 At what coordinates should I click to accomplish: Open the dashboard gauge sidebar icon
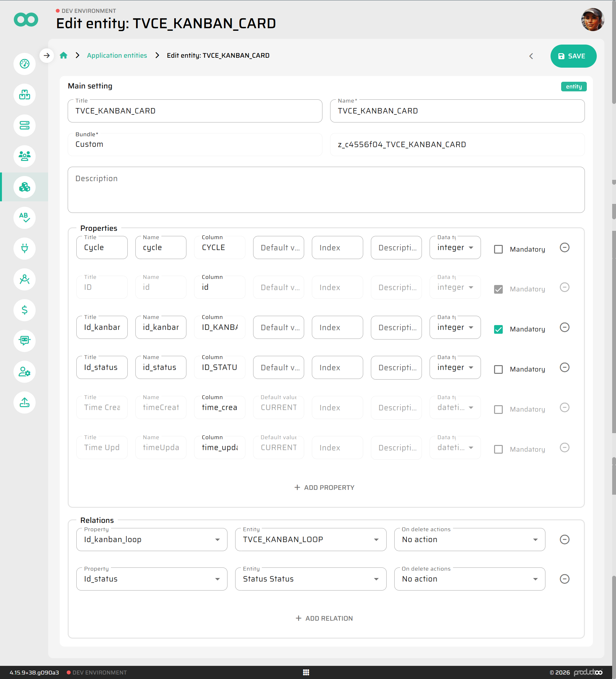coord(24,64)
